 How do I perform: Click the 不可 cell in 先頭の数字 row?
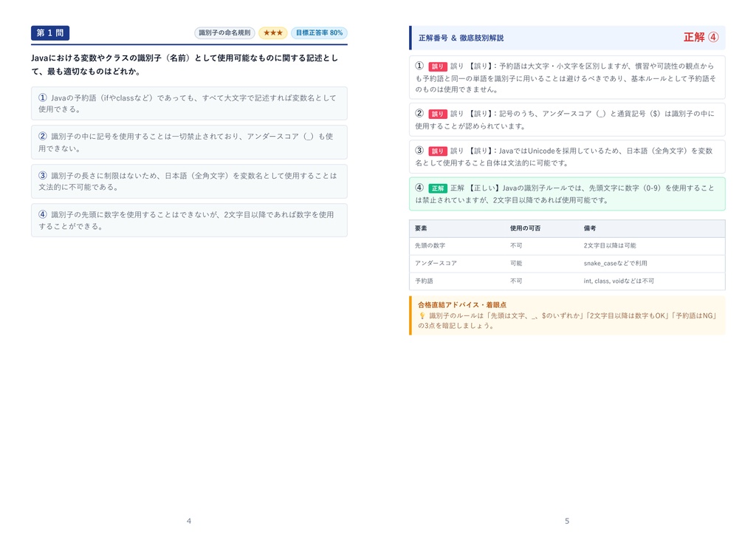pyautogui.click(x=516, y=245)
